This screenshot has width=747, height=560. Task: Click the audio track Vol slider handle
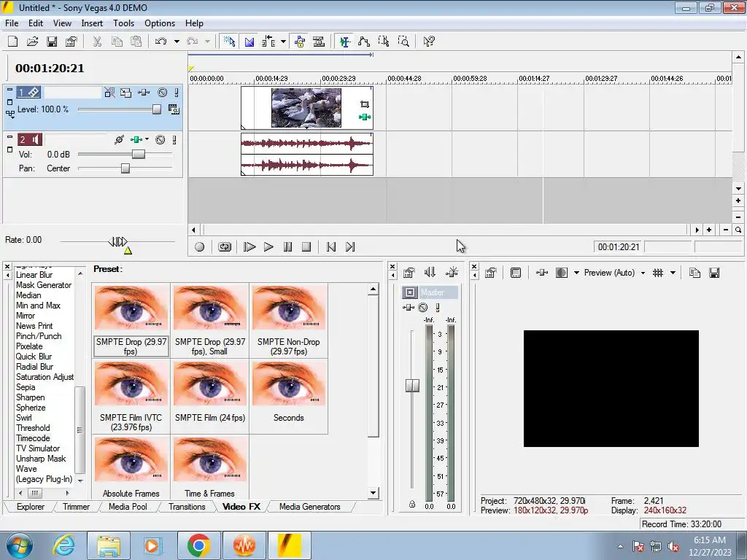click(x=138, y=155)
